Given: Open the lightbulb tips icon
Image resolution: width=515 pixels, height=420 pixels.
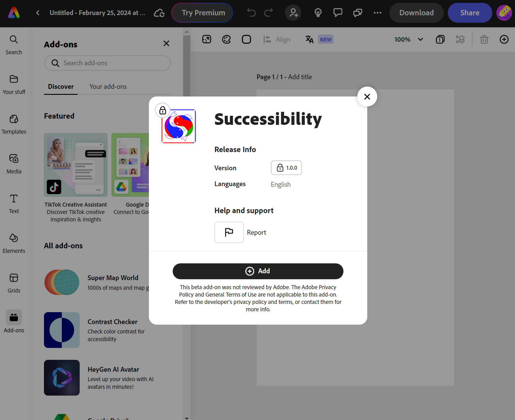Looking at the screenshot, I should click(318, 13).
